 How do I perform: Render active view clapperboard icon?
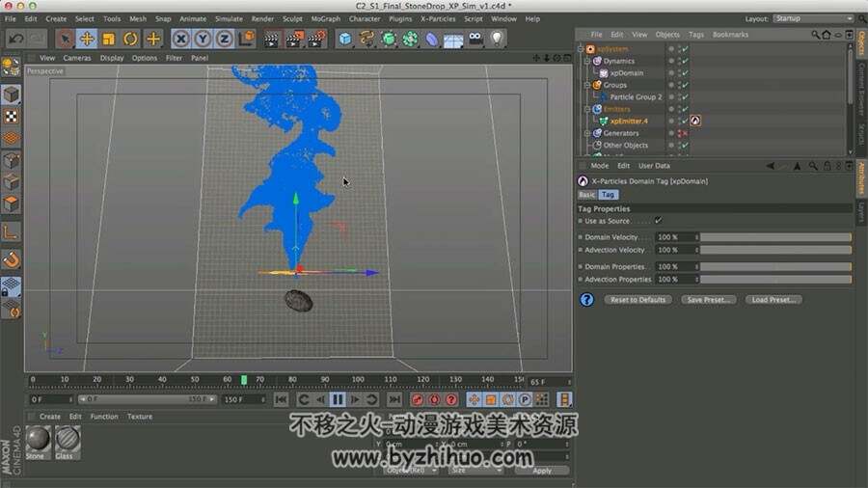point(271,40)
